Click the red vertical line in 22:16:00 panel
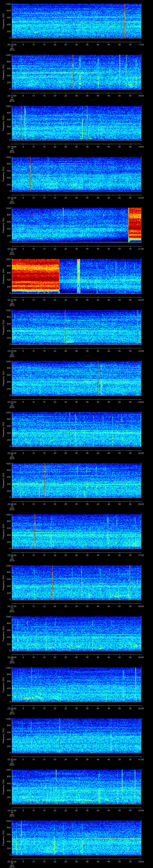 pyautogui.click(x=125, y=21)
